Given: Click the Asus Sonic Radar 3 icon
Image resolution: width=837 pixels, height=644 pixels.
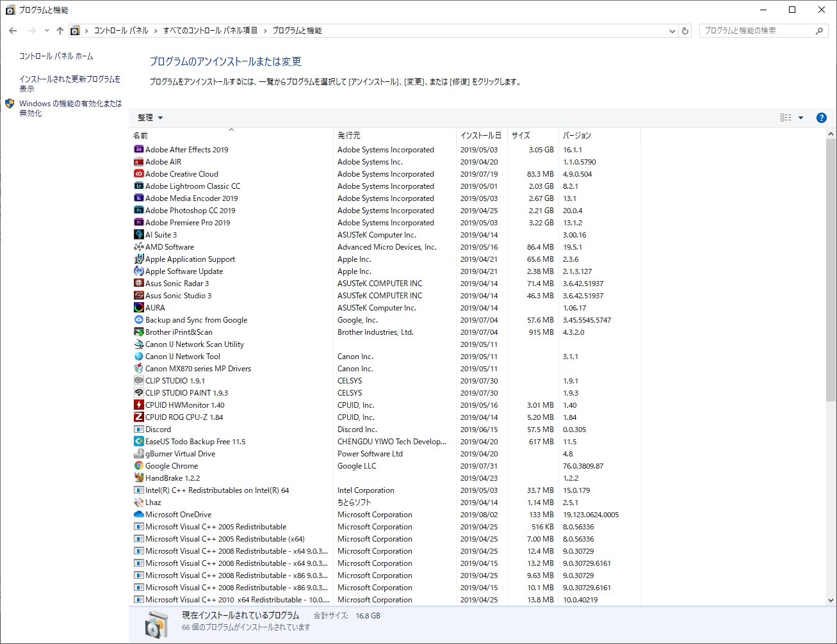Looking at the screenshot, I should point(138,284).
